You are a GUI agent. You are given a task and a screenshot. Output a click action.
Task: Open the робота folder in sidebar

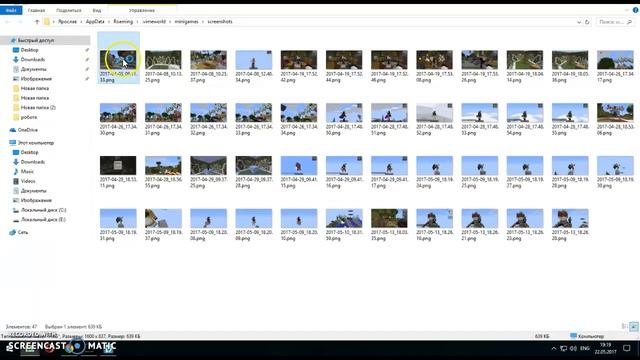click(x=29, y=117)
